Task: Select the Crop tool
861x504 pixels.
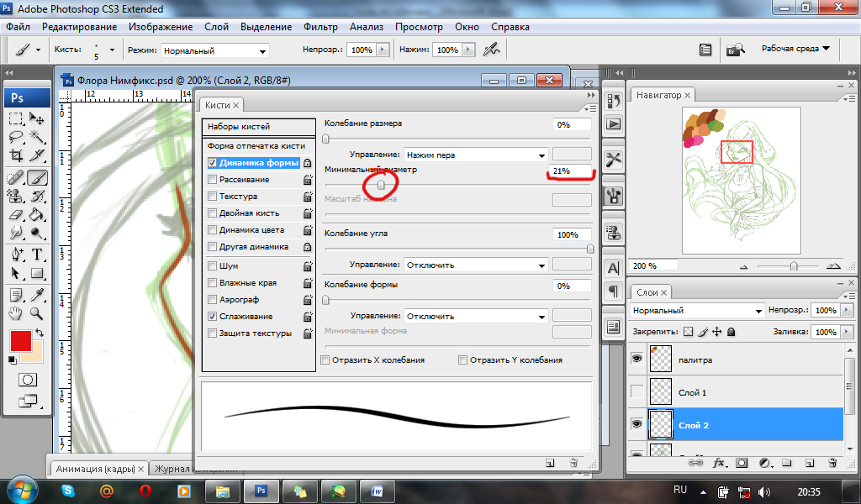Action: (x=16, y=155)
